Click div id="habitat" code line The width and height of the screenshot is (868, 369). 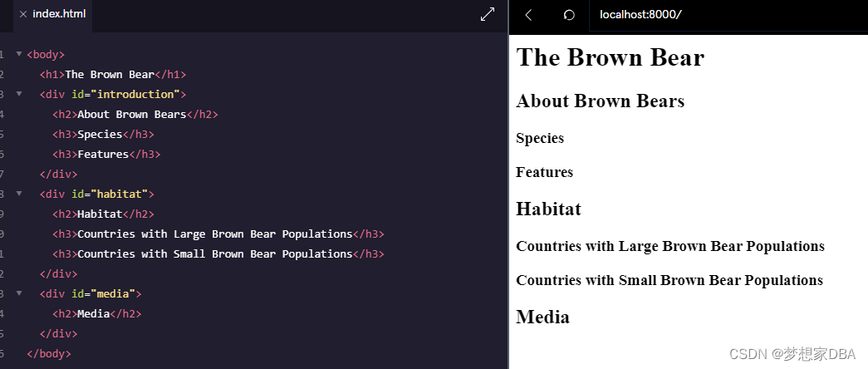click(97, 194)
